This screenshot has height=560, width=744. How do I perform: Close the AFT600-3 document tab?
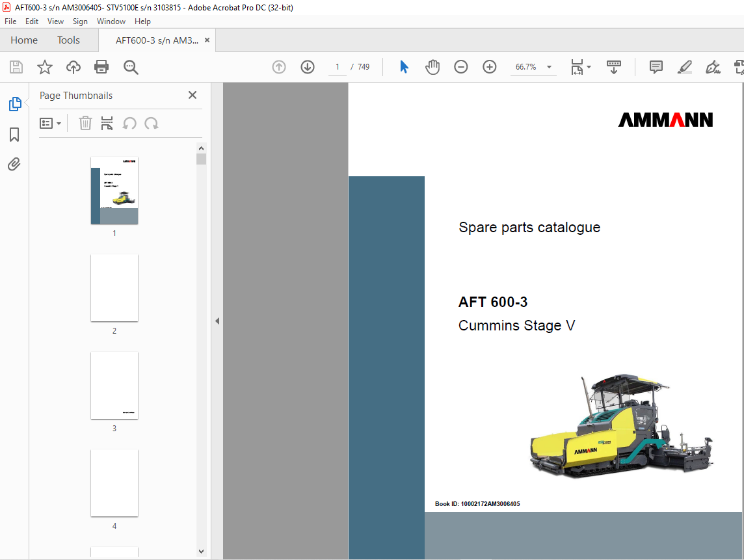pos(207,40)
